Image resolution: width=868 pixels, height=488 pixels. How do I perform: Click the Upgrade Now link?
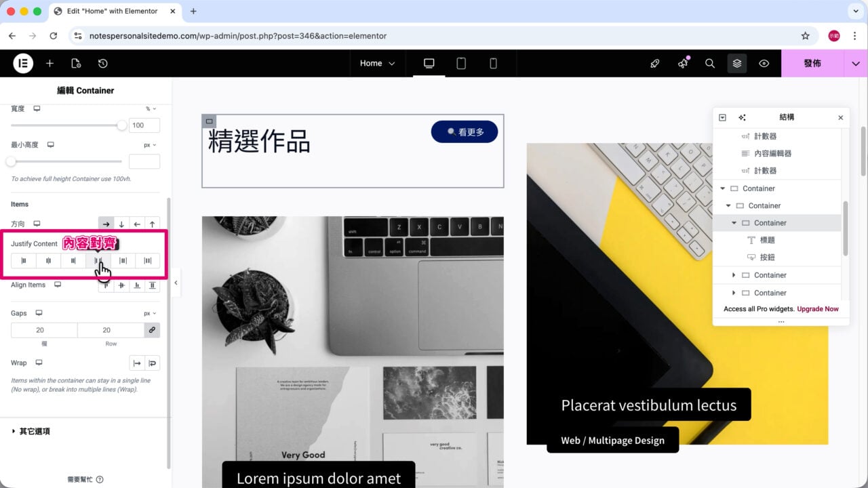tap(818, 309)
